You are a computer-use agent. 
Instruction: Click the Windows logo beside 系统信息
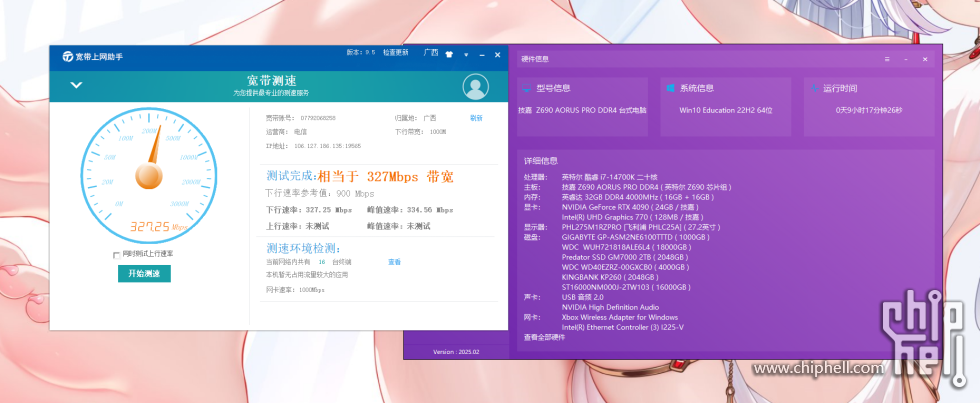pyautogui.click(x=670, y=88)
